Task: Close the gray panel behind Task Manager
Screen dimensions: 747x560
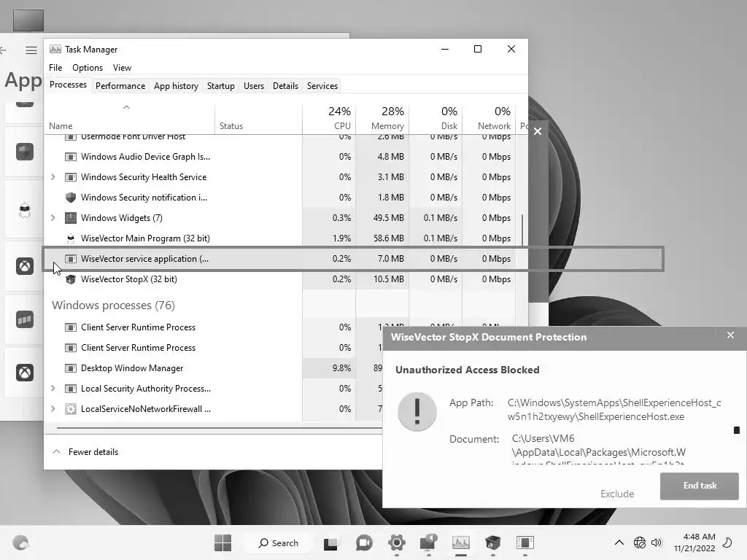Action: coord(538,131)
